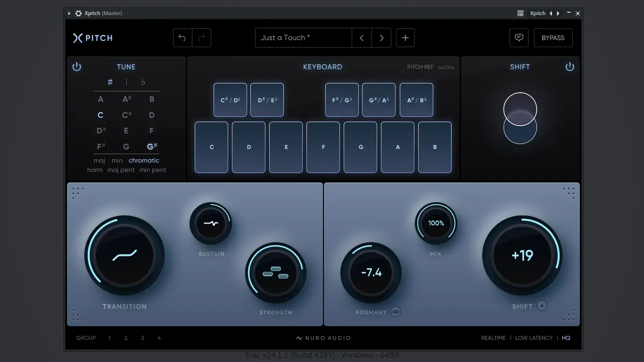644x362 pixels.
Task: Choose the min pent scale
Action: click(153, 170)
